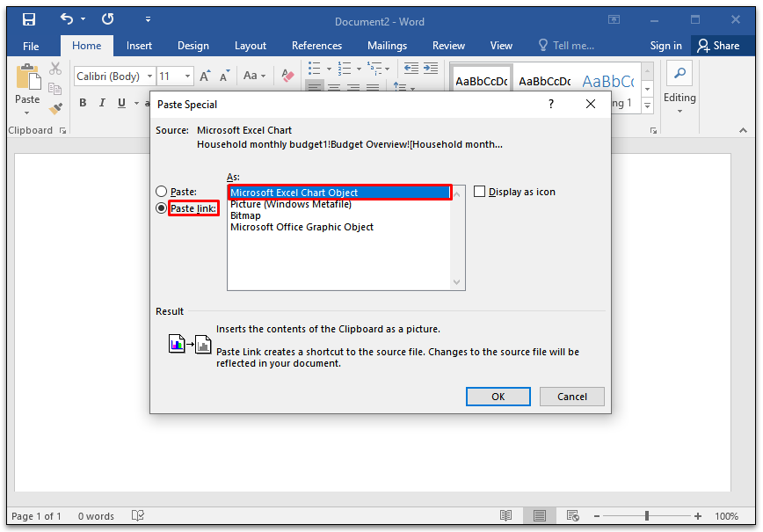Toggle Bold formatting
Screen dimensions: 763x532
tap(83, 103)
